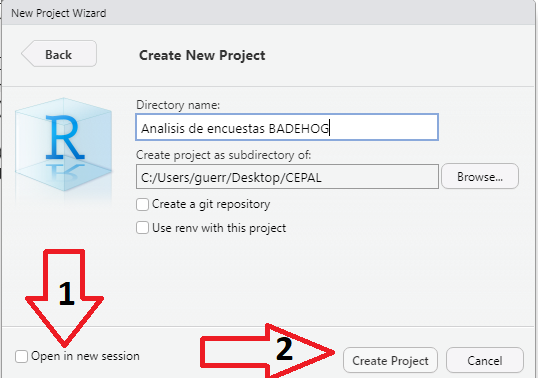Cancel the New Project Wizard

pos(484,360)
